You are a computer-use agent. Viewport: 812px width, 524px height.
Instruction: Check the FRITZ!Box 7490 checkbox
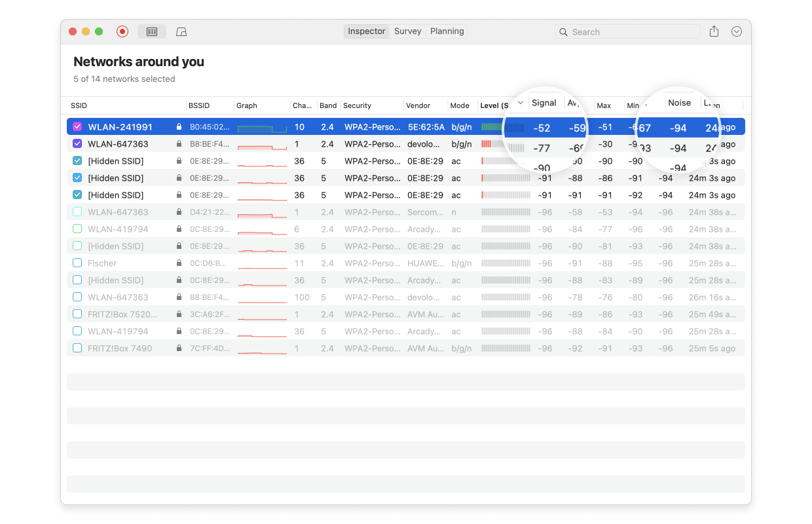click(77, 348)
